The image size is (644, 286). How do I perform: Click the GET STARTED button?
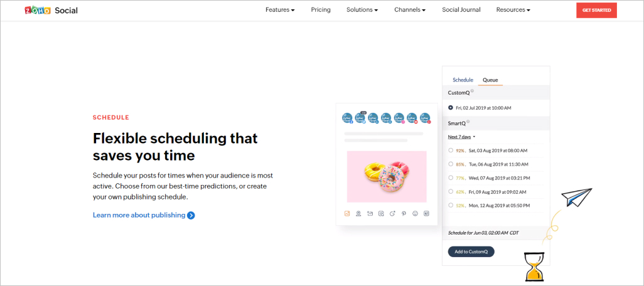pyautogui.click(x=596, y=10)
